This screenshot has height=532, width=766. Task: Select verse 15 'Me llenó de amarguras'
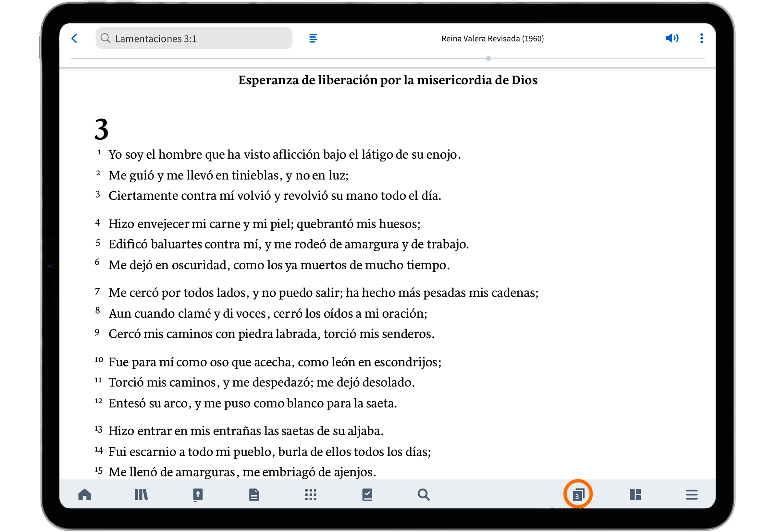pyautogui.click(x=242, y=472)
